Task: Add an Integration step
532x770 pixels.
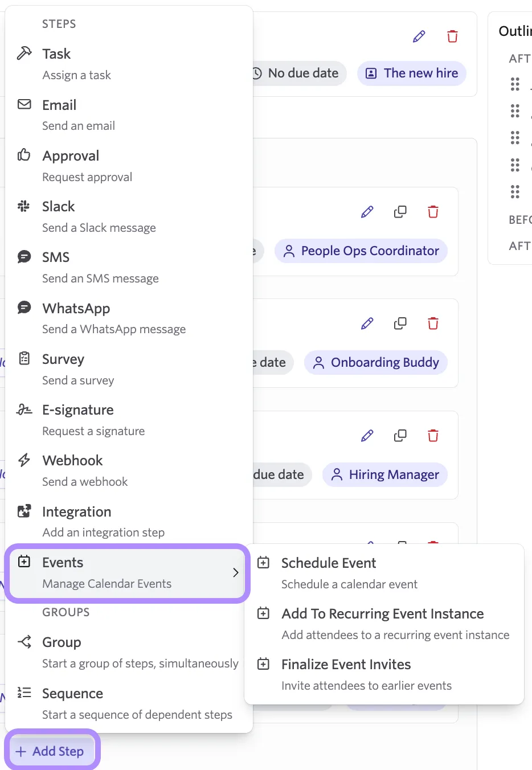Action: tap(129, 522)
